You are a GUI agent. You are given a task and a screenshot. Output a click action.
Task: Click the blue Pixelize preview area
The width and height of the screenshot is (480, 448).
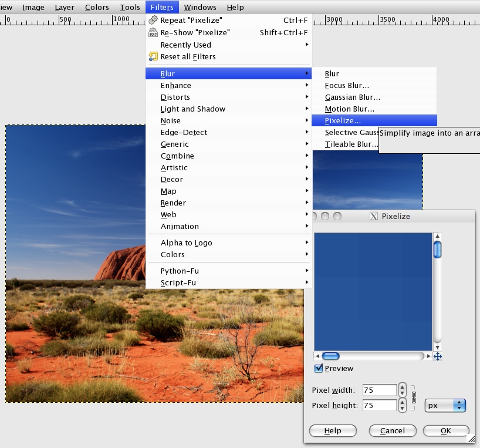tap(373, 291)
